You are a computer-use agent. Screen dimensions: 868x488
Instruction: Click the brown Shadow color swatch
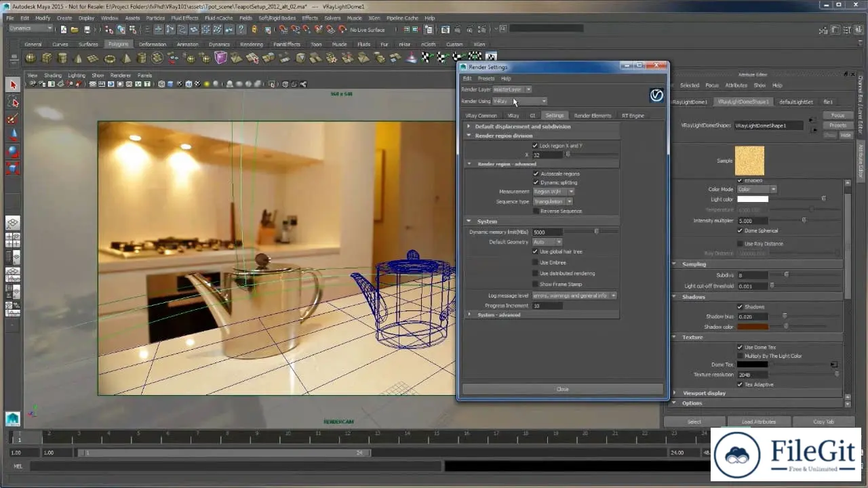coord(753,327)
